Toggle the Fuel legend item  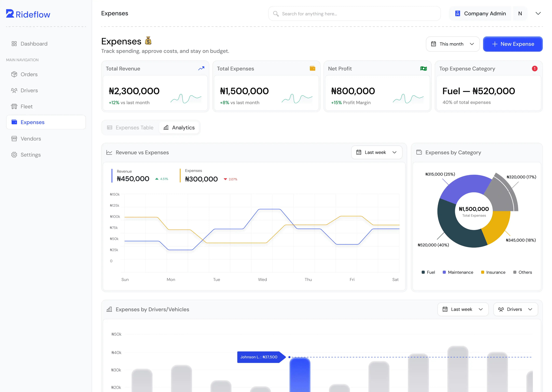click(428, 272)
